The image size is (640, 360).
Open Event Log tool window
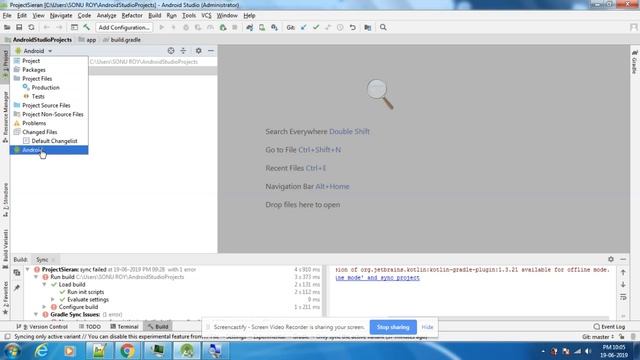tap(609, 327)
